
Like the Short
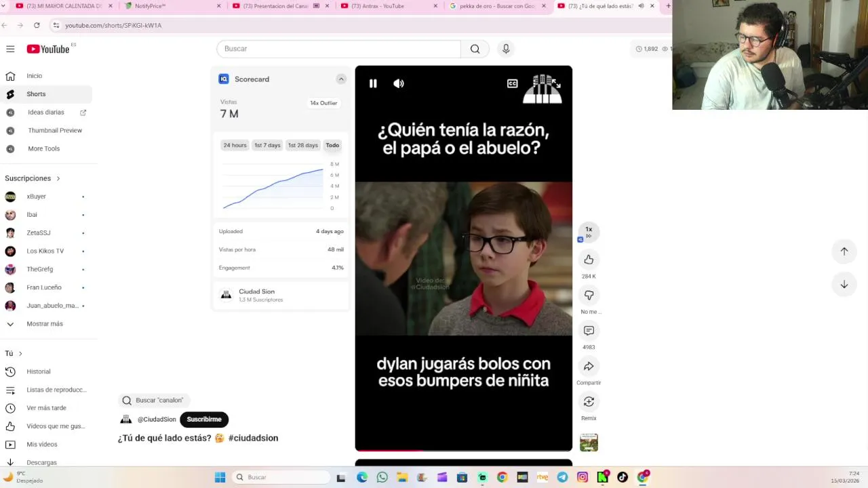(x=589, y=260)
